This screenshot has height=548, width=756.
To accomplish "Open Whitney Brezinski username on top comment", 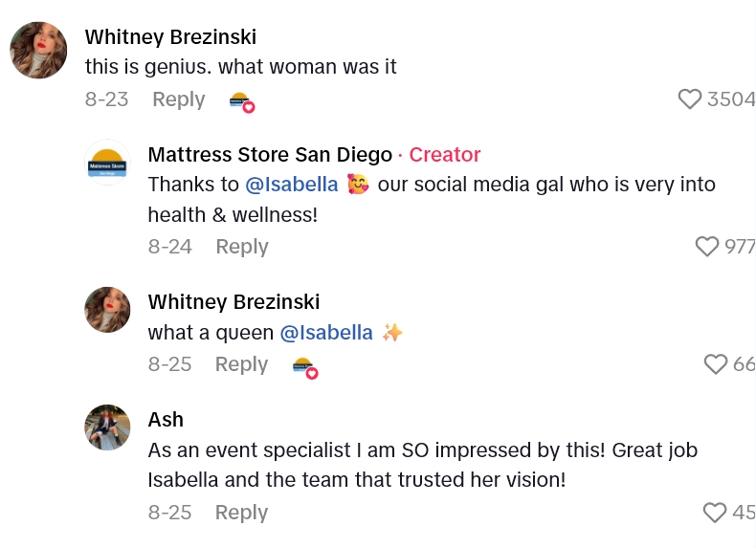I will coord(170,37).
